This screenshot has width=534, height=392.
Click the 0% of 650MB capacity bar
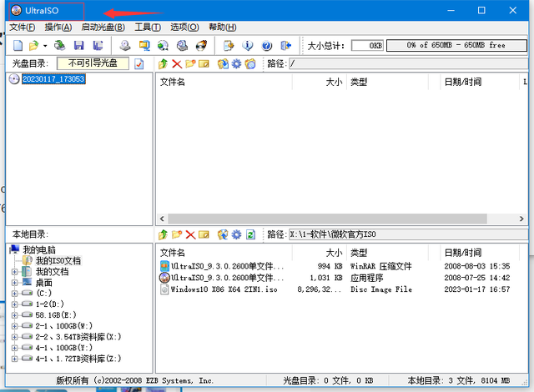456,45
